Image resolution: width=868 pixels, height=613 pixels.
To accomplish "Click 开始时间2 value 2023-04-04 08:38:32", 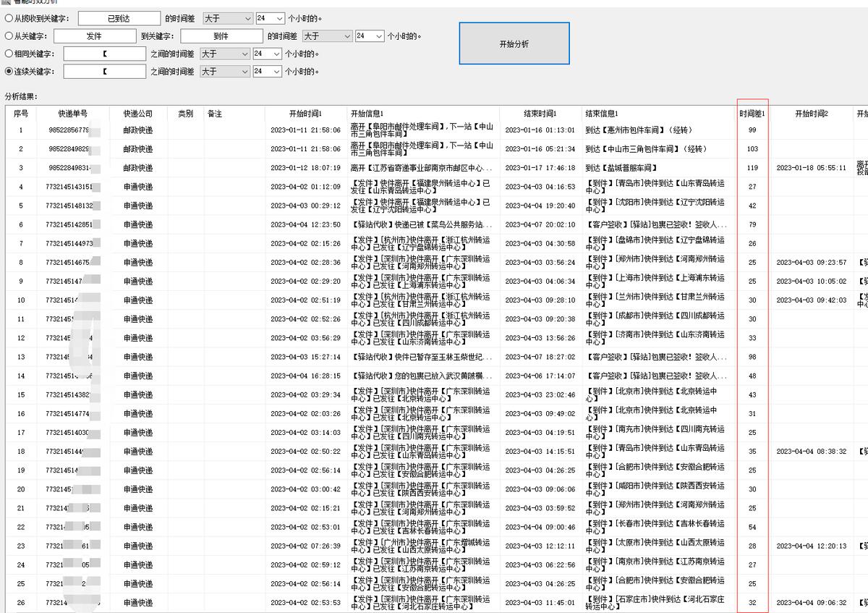I will 812,452.
